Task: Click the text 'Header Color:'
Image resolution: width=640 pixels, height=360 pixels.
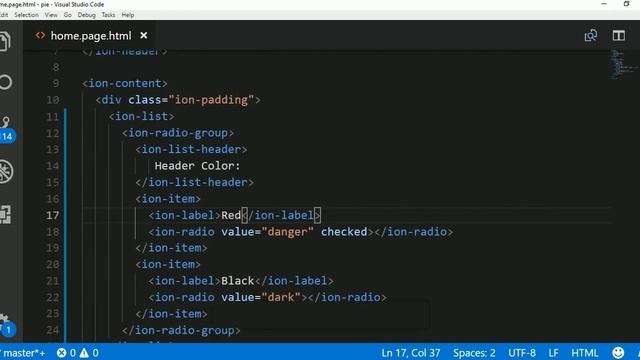Action: click(x=198, y=166)
